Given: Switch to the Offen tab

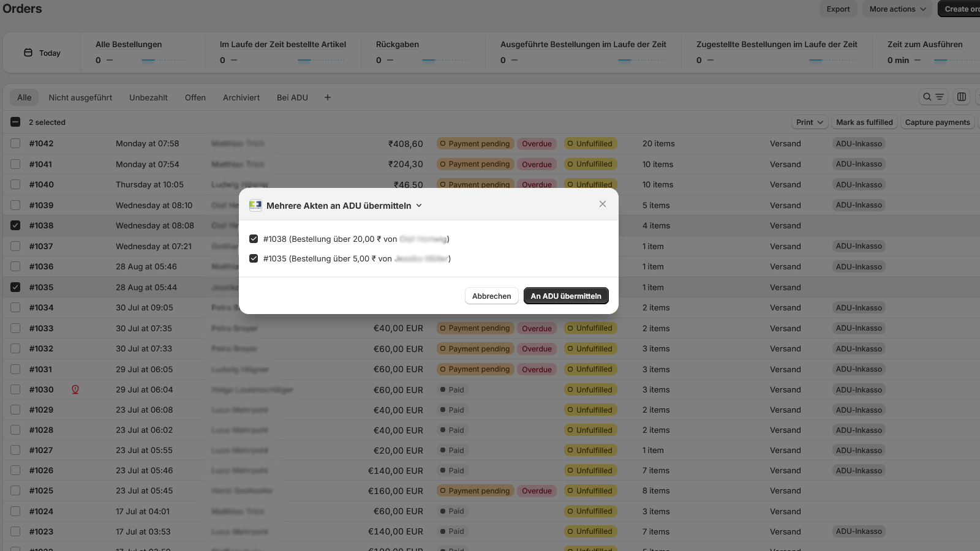Looking at the screenshot, I should pyautogui.click(x=195, y=97).
